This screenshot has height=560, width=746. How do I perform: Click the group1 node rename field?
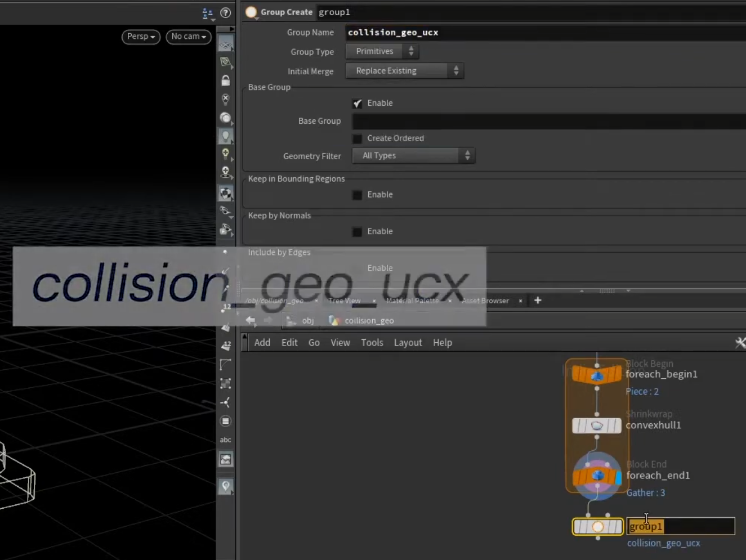click(x=681, y=526)
